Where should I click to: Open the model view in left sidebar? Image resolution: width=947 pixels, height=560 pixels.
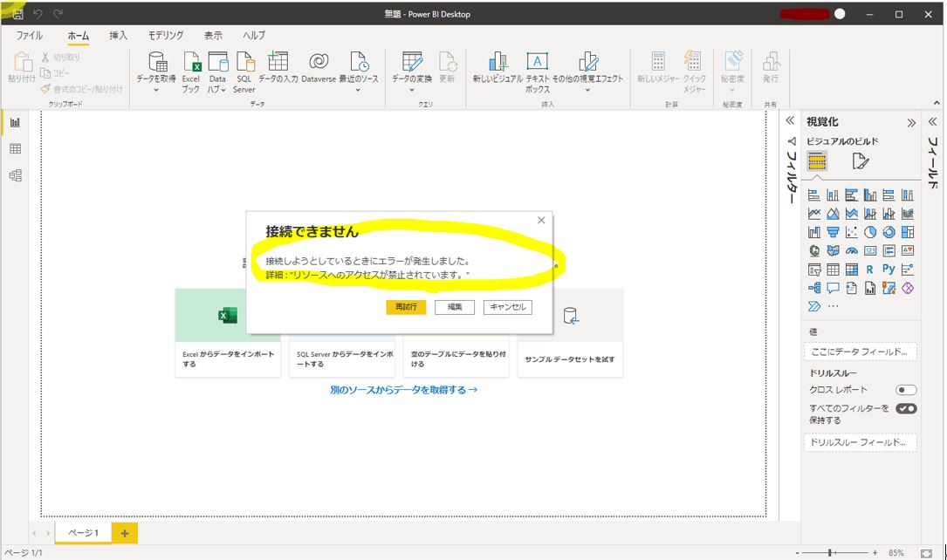[x=15, y=175]
